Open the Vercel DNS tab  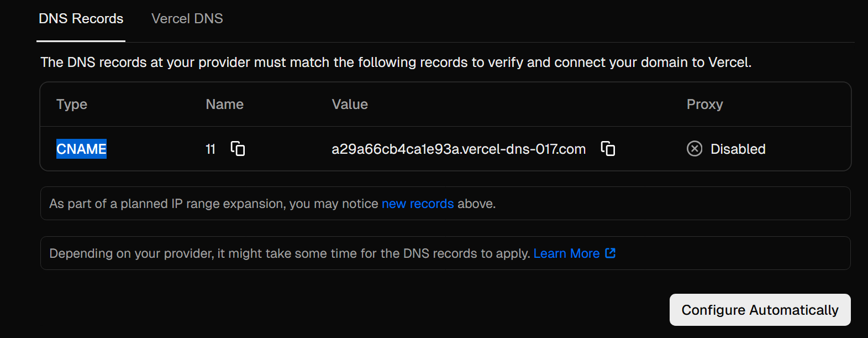point(187,19)
